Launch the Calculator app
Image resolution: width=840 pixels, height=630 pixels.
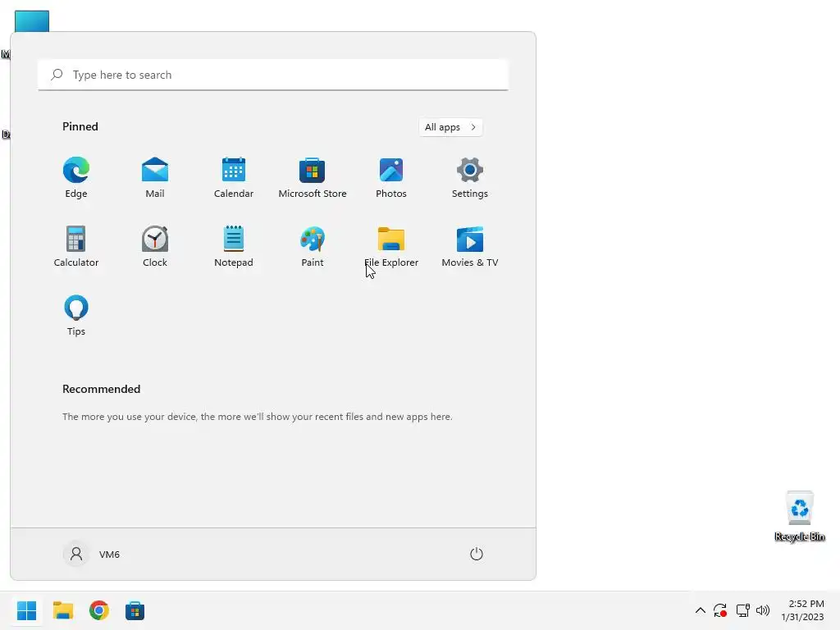(76, 246)
